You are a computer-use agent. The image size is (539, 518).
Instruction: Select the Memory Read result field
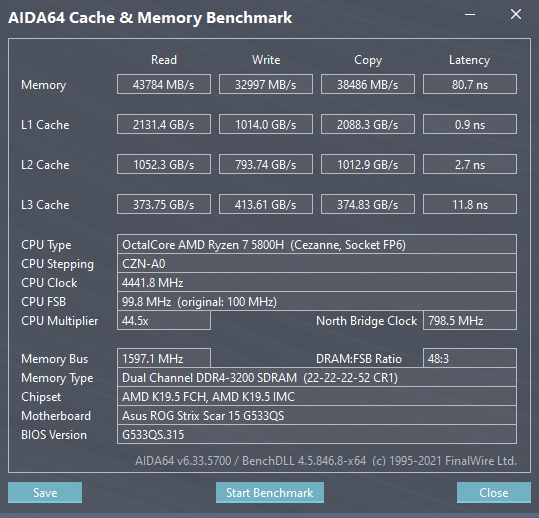[x=164, y=84]
